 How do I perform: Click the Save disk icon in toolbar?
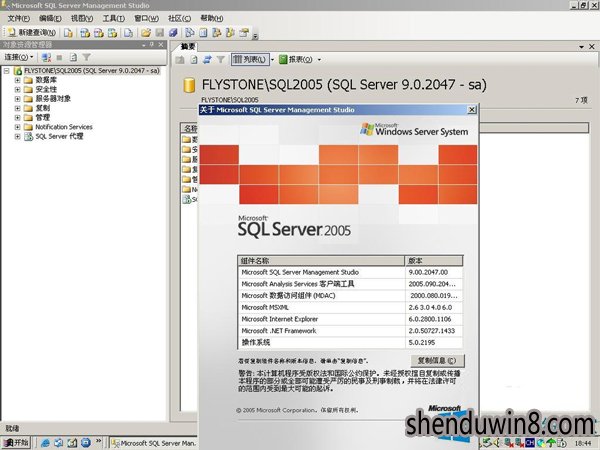(160, 33)
